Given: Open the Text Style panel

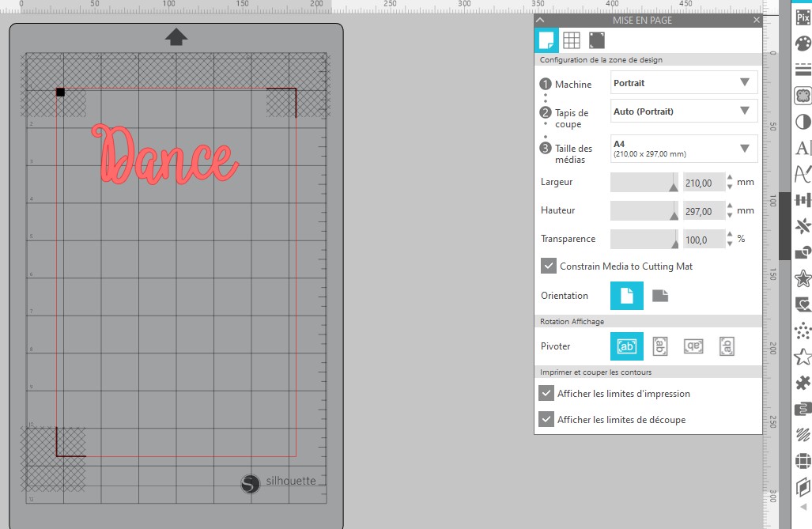Looking at the screenshot, I should coord(804,148).
